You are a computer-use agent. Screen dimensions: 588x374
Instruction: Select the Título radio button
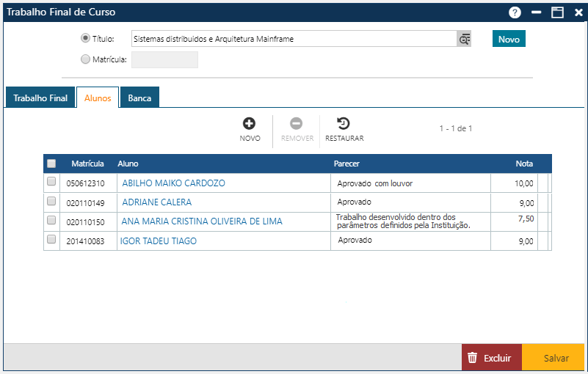[x=85, y=38]
